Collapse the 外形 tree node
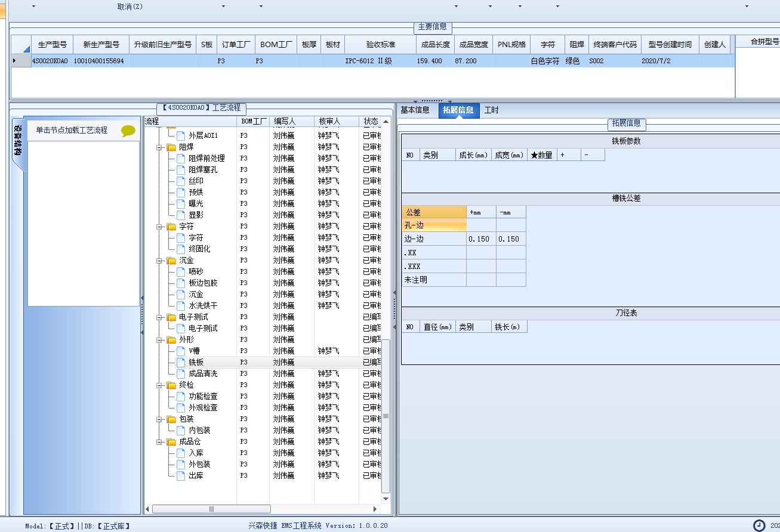Viewport: 780px width, 532px height. coord(160,340)
